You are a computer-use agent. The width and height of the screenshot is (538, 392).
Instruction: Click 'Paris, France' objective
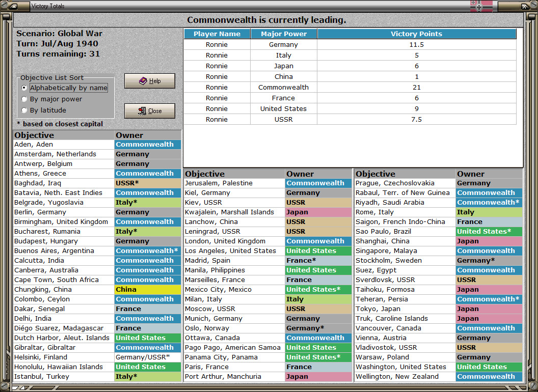click(x=234, y=367)
